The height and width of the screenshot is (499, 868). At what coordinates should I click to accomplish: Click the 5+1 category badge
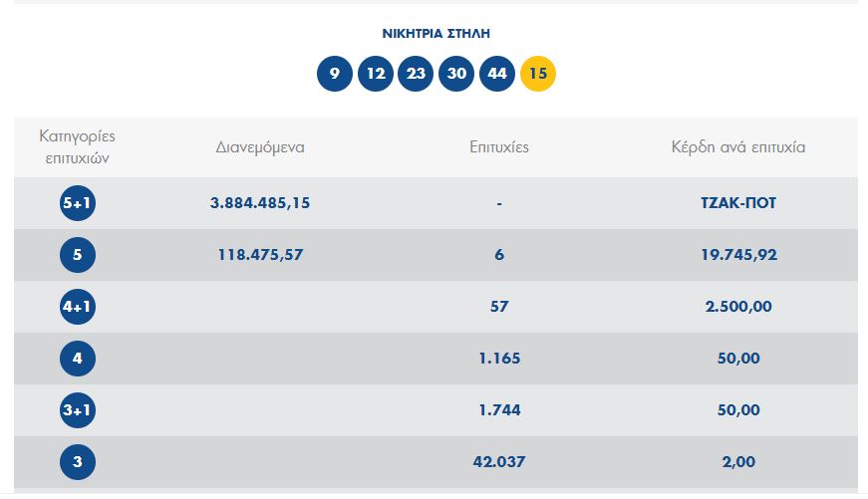tap(78, 203)
